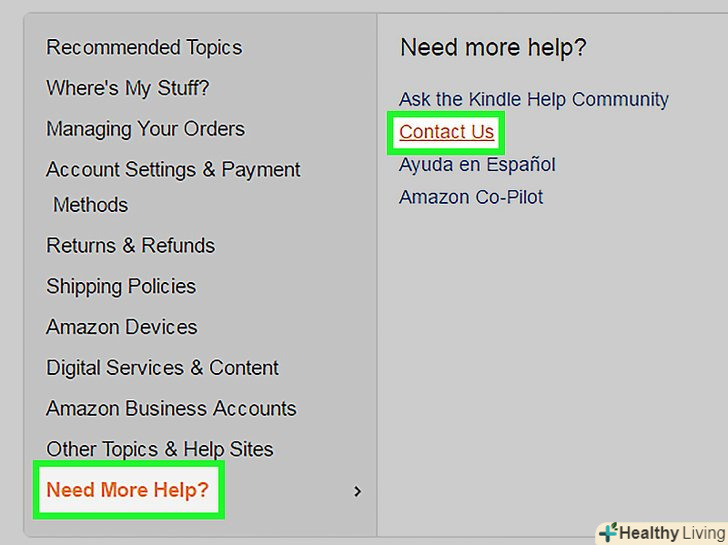Select Shipping Policies menu item
Image resolution: width=728 pixels, height=545 pixels.
coord(121,287)
